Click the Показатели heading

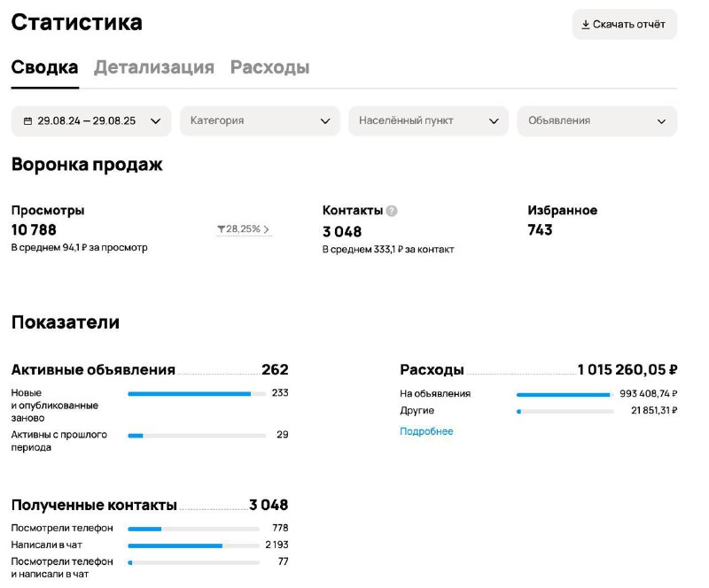point(66,322)
